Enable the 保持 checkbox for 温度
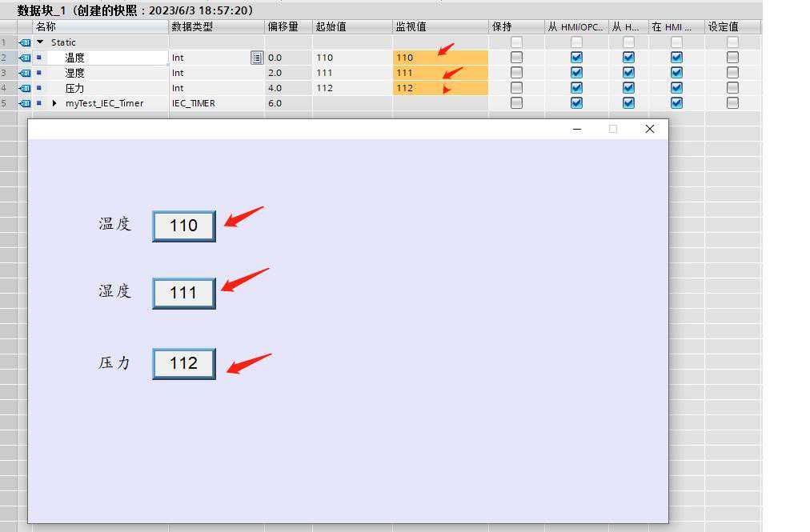 (x=516, y=58)
